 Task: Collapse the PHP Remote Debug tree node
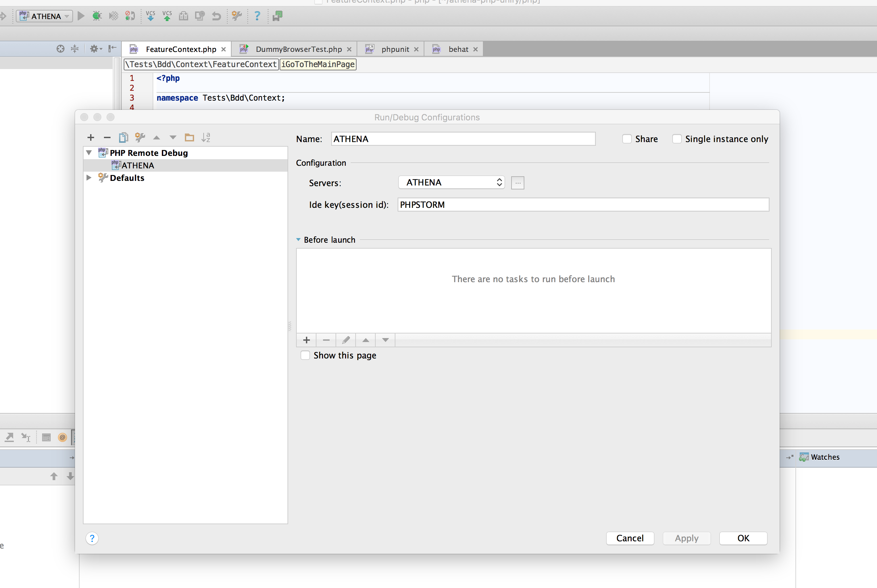[x=89, y=153]
